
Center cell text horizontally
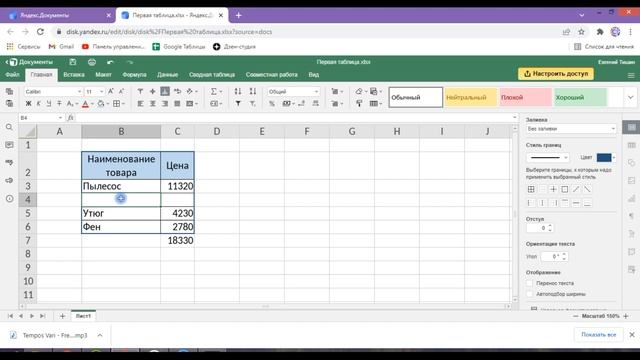coord(153,104)
